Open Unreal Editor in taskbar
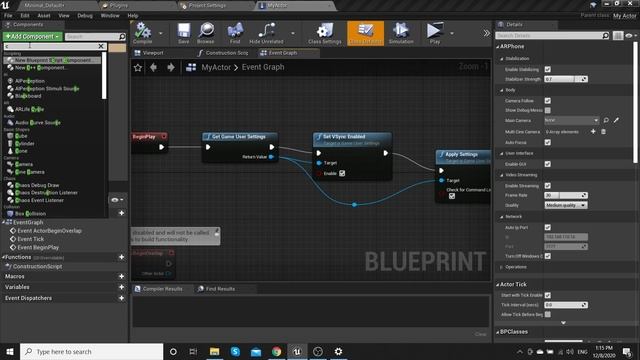This screenshot has height=360, width=640. 297,351
